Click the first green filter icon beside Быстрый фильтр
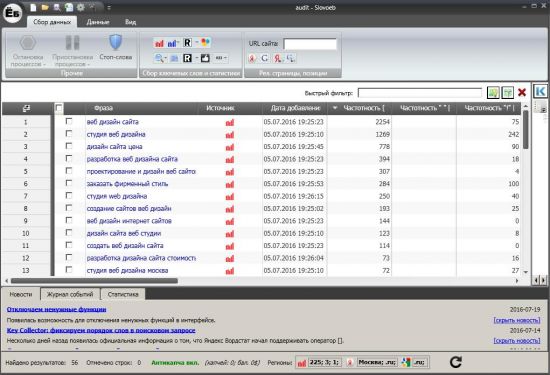Viewport: 550px width, 375px height. tap(493, 93)
